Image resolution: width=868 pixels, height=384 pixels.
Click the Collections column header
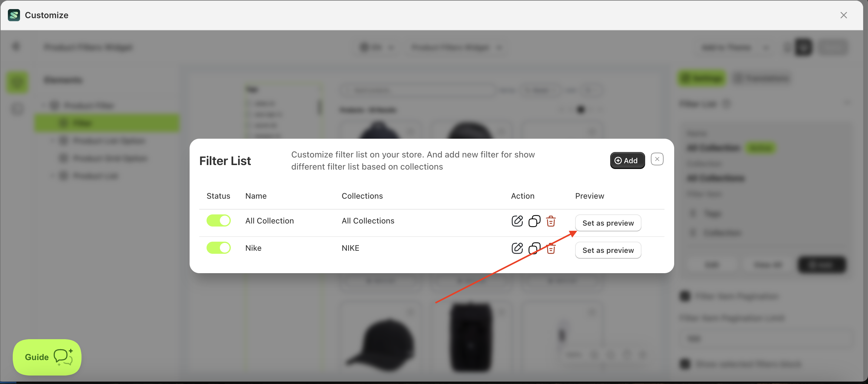pyautogui.click(x=362, y=196)
